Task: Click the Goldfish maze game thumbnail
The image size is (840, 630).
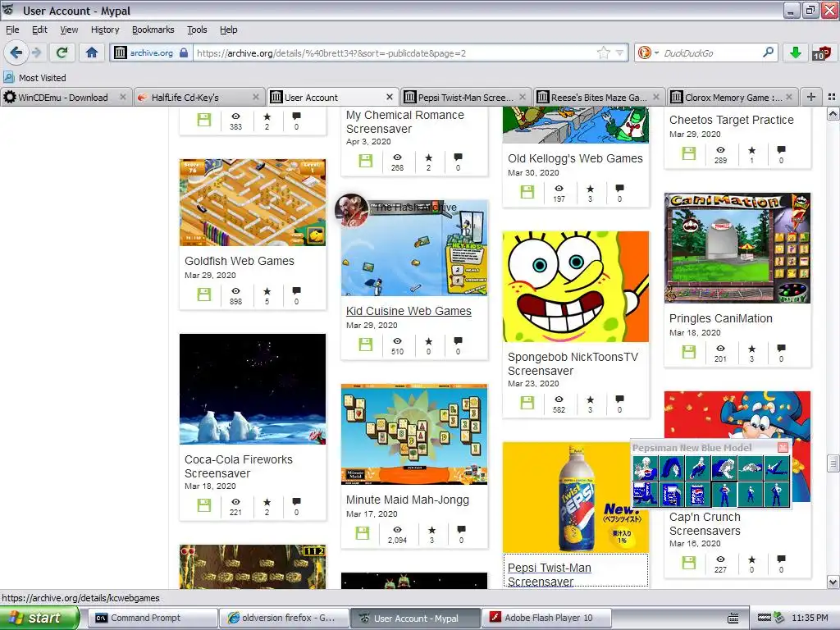Action: [x=253, y=203]
